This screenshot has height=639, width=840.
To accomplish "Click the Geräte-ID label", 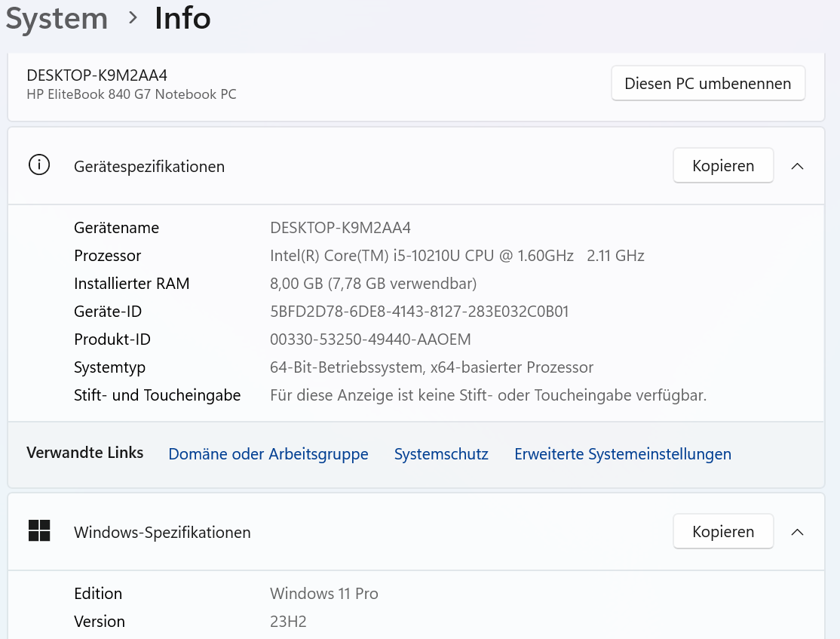I will (108, 312).
